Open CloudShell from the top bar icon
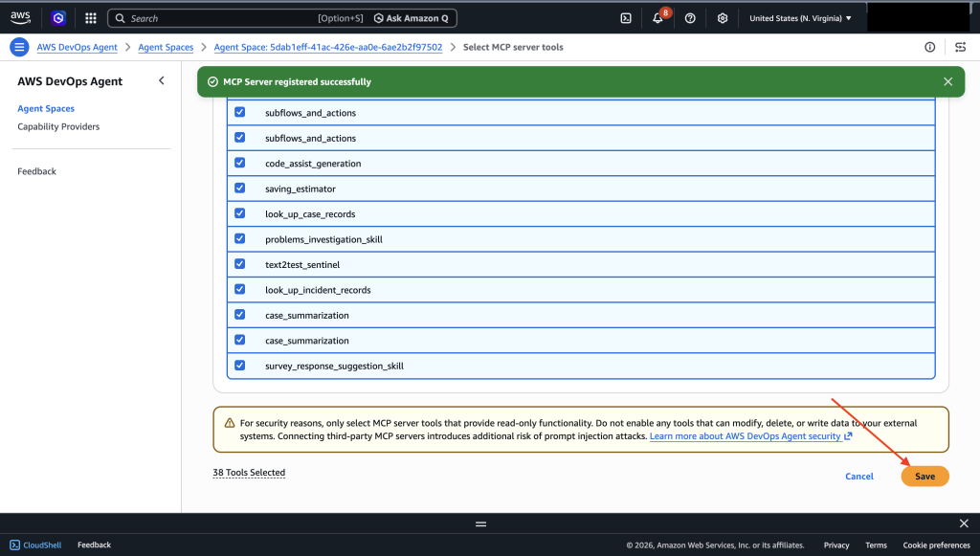 tap(626, 18)
